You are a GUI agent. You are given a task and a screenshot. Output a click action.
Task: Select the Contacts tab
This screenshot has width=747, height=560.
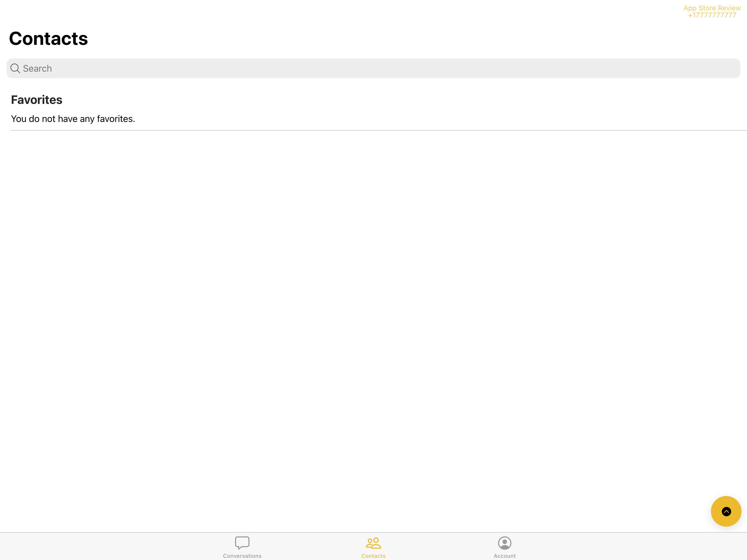(373, 547)
